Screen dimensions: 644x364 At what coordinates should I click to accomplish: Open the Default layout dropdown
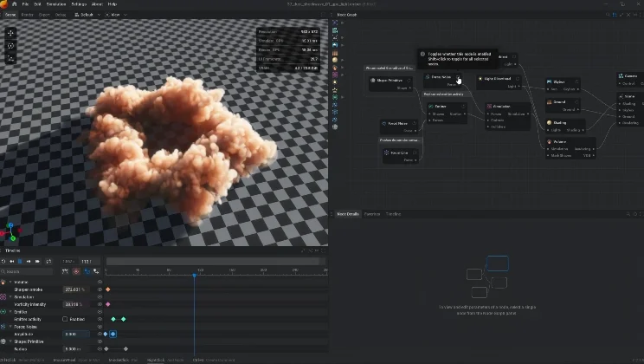[x=87, y=15]
